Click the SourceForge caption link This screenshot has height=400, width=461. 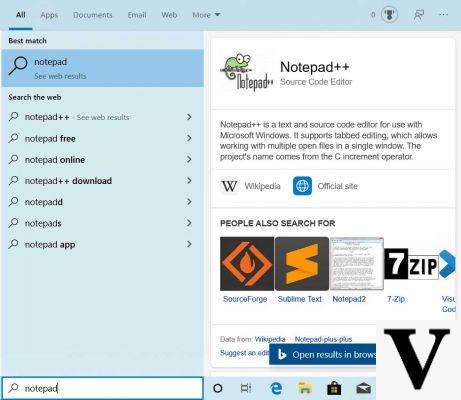pos(245,299)
